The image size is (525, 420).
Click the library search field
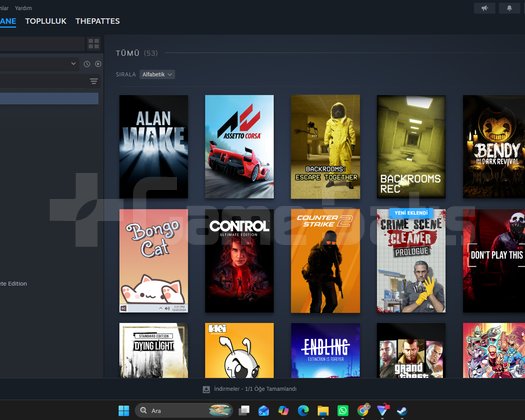pyautogui.click(x=42, y=44)
